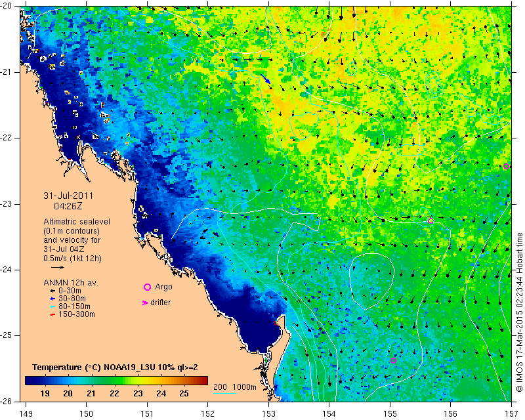Click the "0.5m/s (1kt 12h)" label
Image resolution: width=525 pixels, height=420 pixels.
[73, 258]
